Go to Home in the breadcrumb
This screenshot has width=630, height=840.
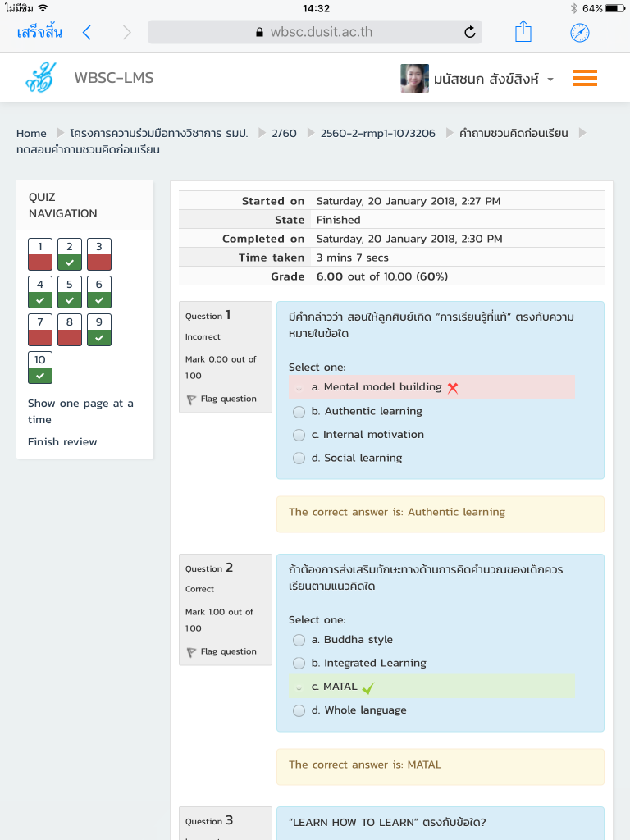click(31, 133)
